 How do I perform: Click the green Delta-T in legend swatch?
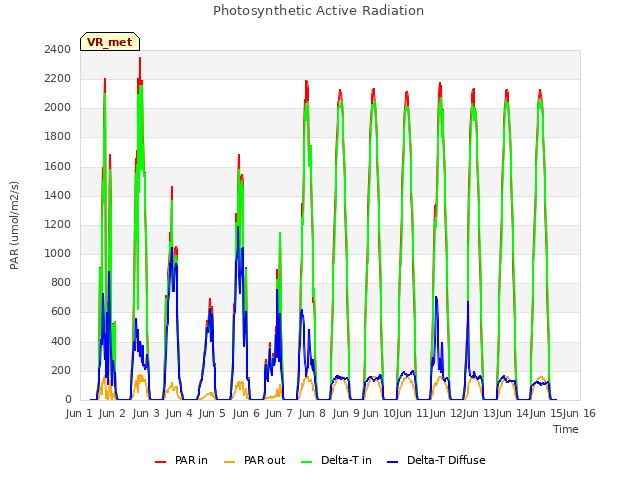307,462
